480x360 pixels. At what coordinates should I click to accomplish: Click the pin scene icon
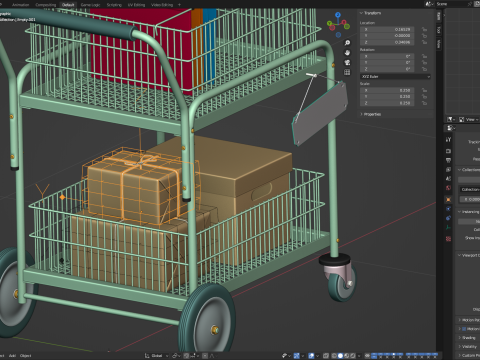[470, 4]
